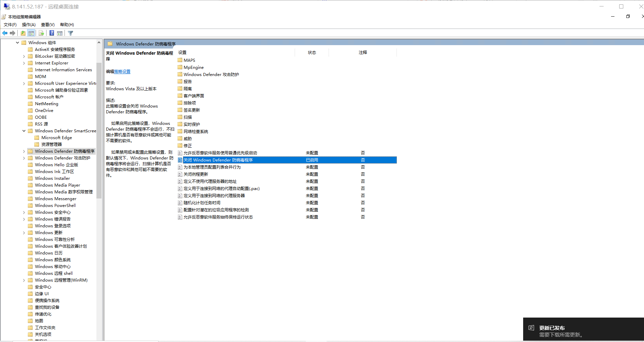The height and width of the screenshot is (342, 644).
Task: Expand the Windows 更新 tree node
Action: tap(24, 233)
